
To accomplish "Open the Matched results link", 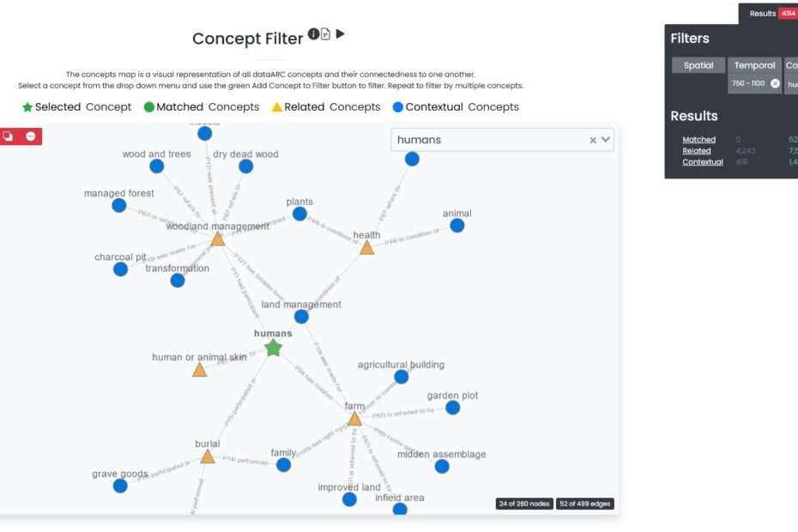I will 698,139.
